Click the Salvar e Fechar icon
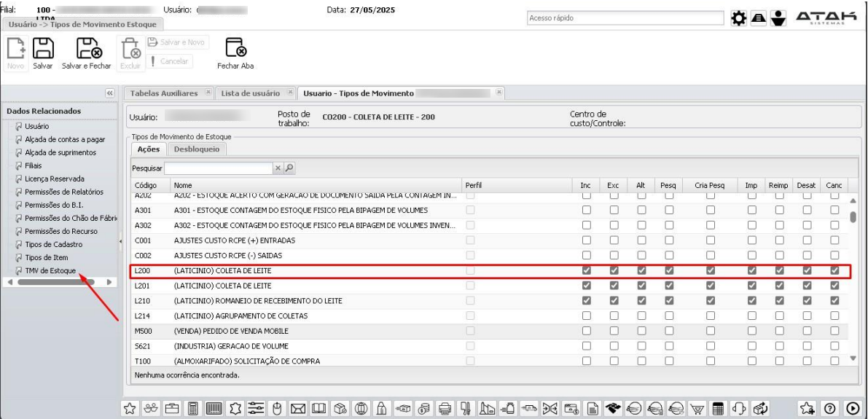868x419 pixels. pos(89,48)
